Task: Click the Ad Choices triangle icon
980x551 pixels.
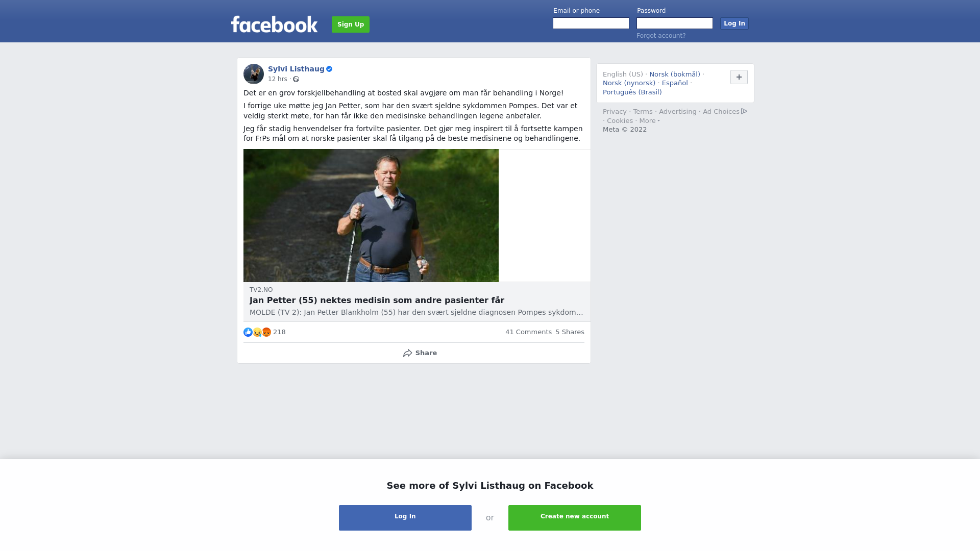Action: click(744, 111)
